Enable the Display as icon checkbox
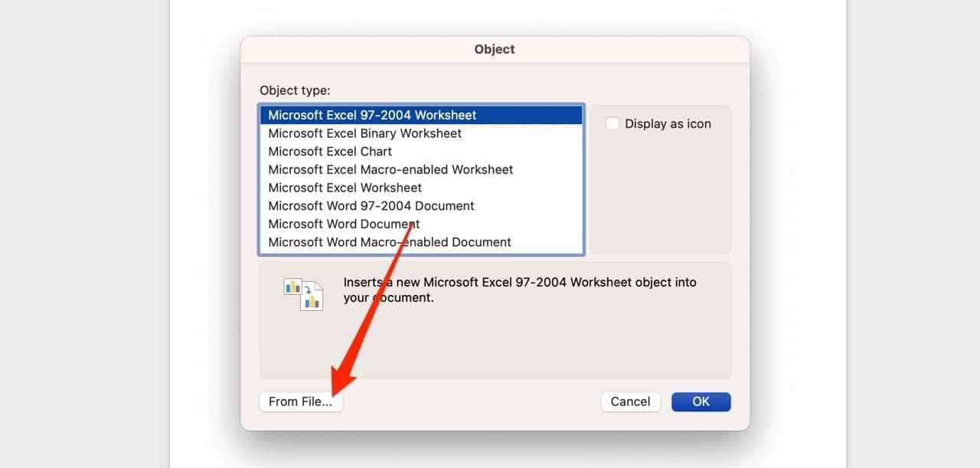This screenshot has width=980, height=468. point(612,123)
